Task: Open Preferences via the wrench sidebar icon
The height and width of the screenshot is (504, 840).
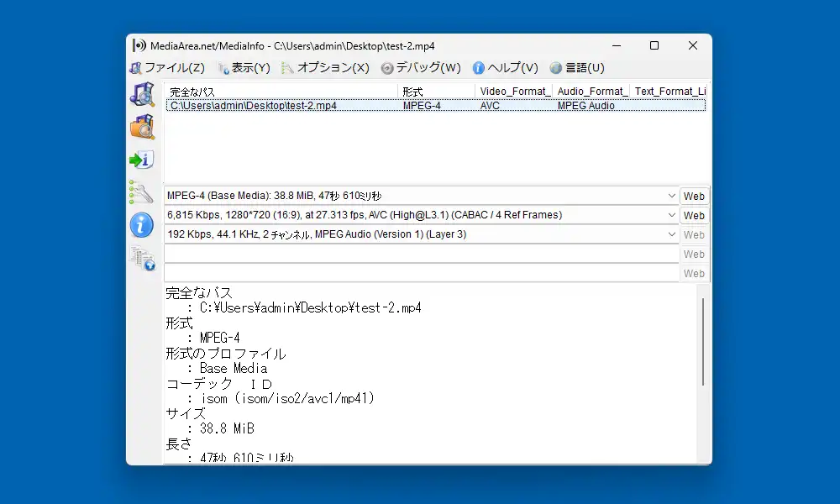Action: click(x=141, y=192)
